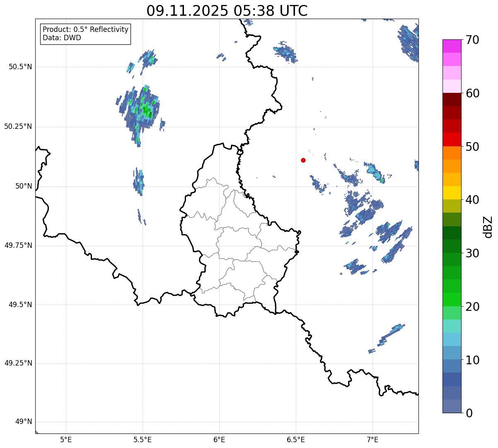Click the "Product: 0.5° Reflectivity" text

click(85, 29)
